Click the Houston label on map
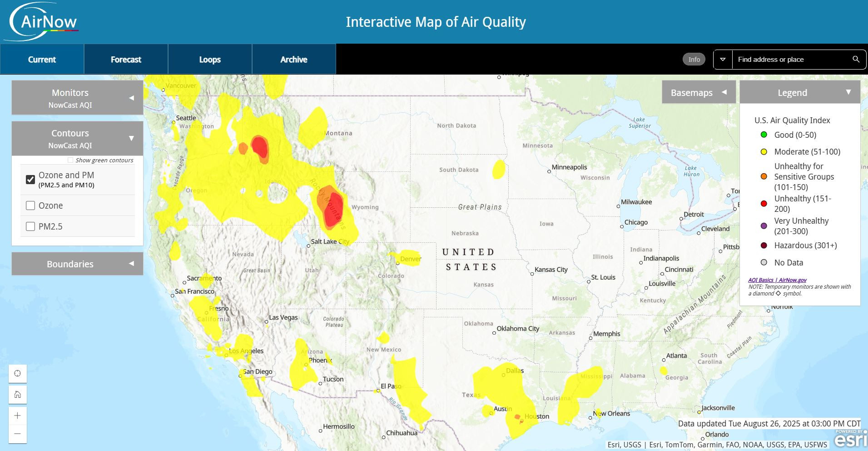 pos(537,416)
